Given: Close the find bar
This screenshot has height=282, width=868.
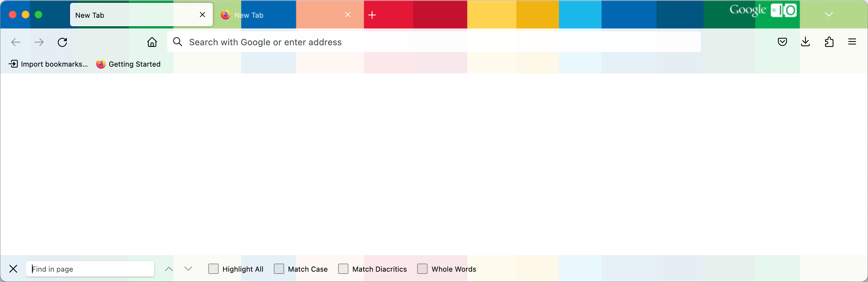Looking at the screenshot, I should click(x=13, y=269).
